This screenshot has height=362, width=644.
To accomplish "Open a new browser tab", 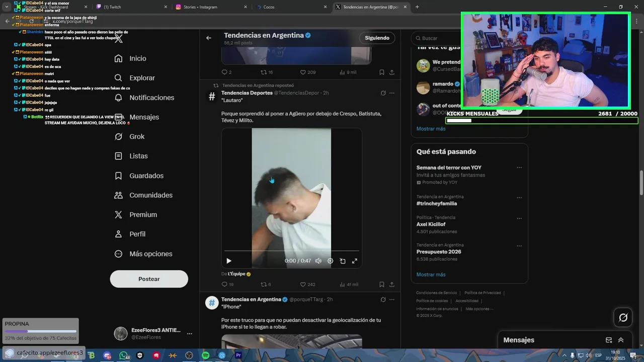I will (417, 7).
